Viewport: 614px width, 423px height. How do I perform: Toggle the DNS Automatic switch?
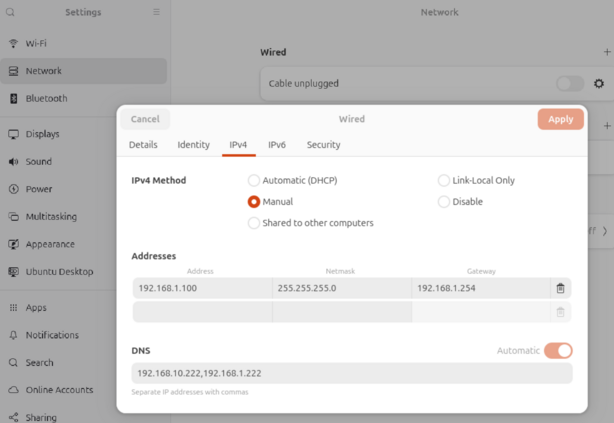tap(558, 351)
